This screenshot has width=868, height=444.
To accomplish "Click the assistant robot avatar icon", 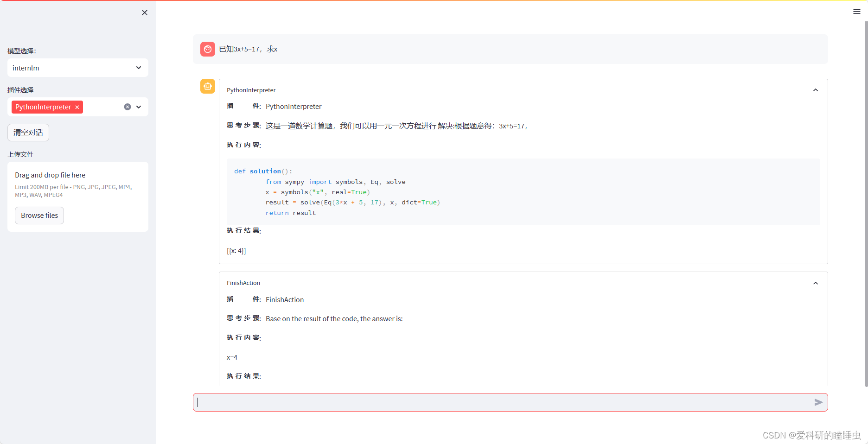I will (208, 86).
